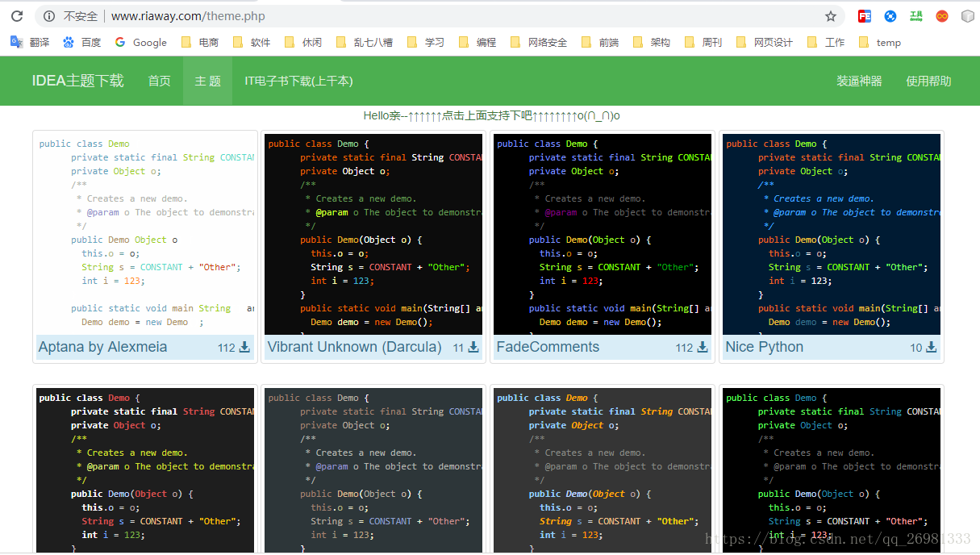This screenshot has height=555, width=980.
Task: Open 使用帮助 in the navigation bar
Action: (928, 81)
